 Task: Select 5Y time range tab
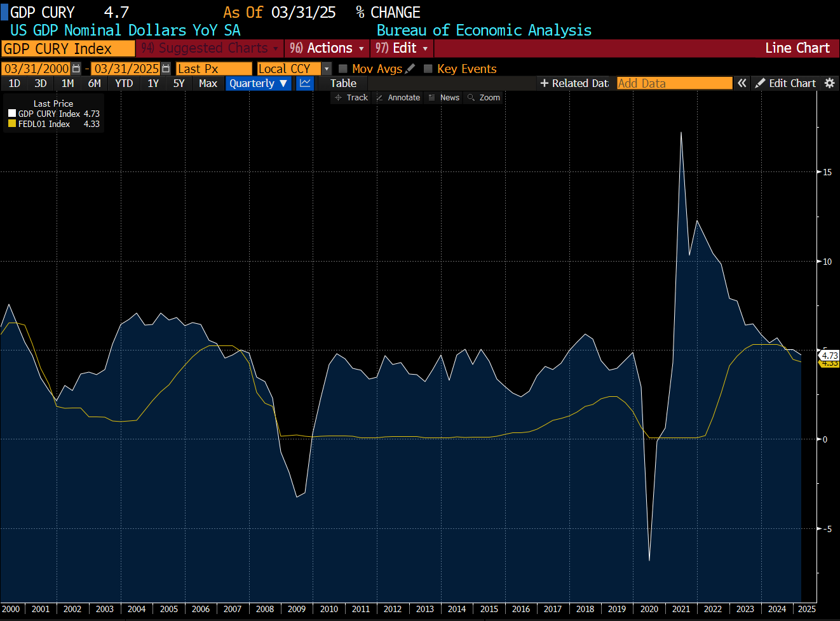(179, 83)
